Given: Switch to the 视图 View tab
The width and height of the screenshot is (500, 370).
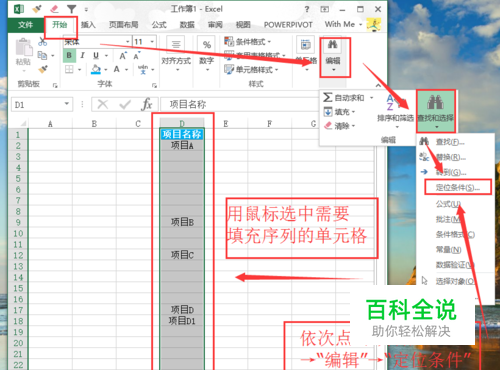Looking at the screenshot, I should point(243,25).
